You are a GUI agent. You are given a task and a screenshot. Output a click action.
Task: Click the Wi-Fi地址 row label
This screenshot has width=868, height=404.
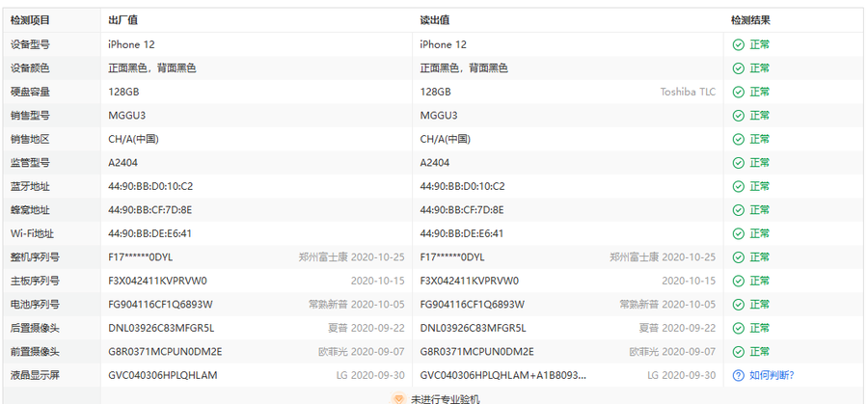point(32,233)
